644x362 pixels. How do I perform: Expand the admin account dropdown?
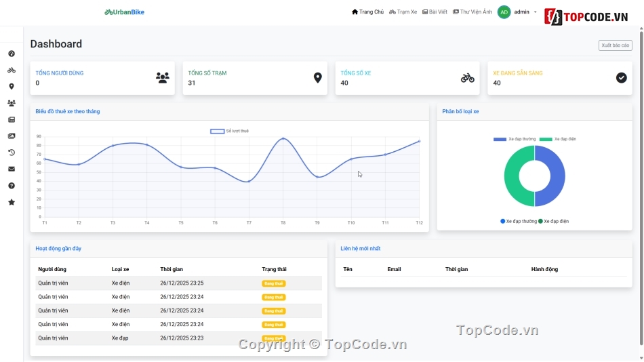(525, 12)
